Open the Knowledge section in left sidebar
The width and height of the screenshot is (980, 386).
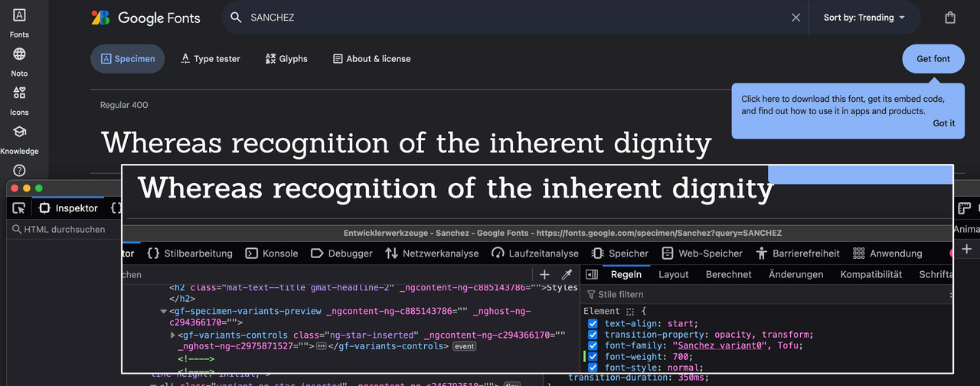[19, 139]
